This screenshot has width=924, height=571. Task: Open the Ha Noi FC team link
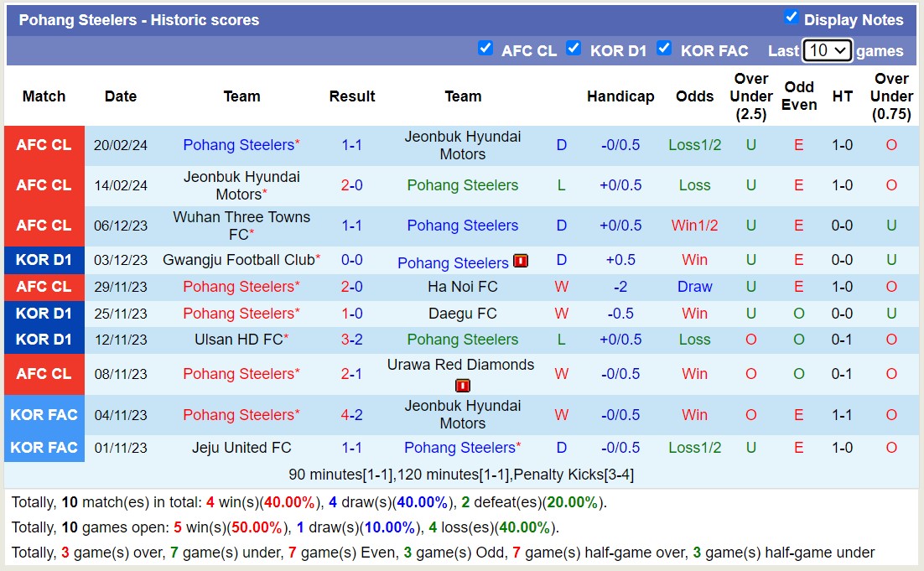point(462,287)
